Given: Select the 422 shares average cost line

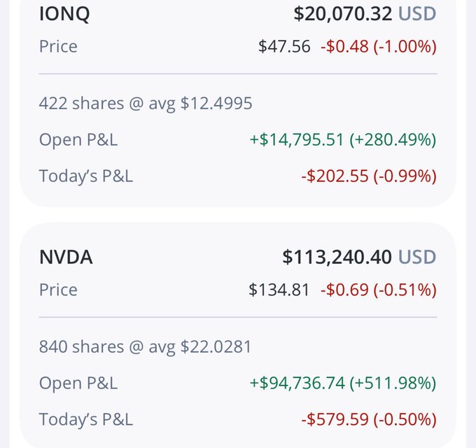Looking at the screenshot, I should click(146, 104).
